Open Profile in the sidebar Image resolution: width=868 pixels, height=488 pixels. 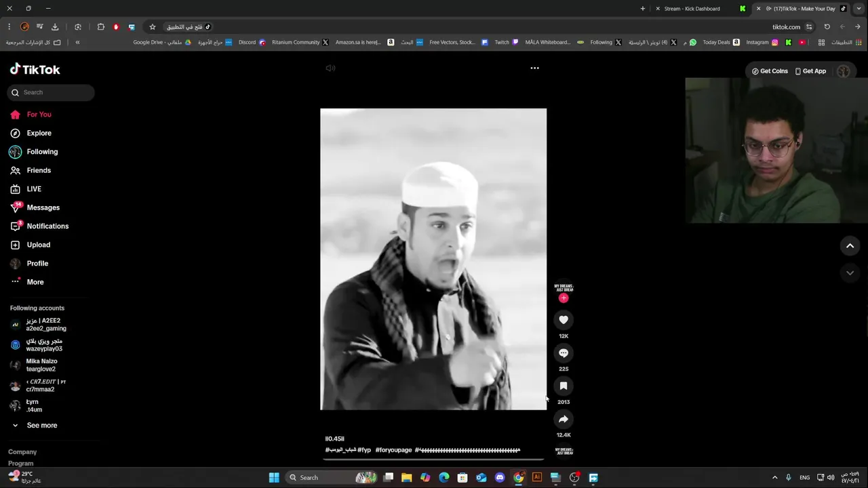29,264
